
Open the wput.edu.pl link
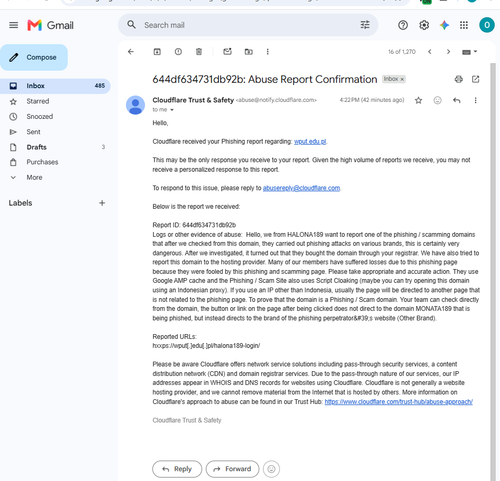[x=310, y=142]
